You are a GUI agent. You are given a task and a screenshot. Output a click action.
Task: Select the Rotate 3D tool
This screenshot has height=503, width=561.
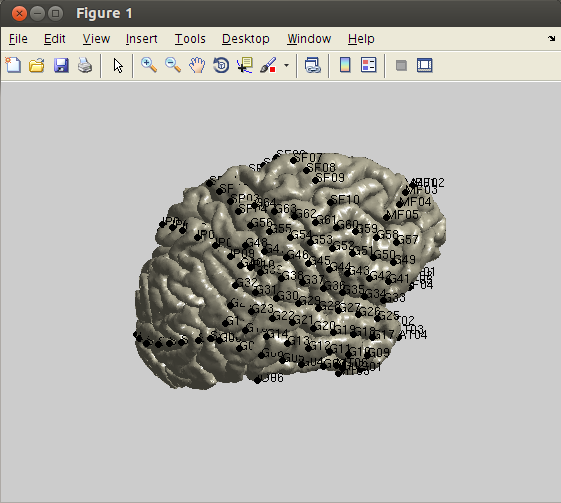tap(221, 65)
